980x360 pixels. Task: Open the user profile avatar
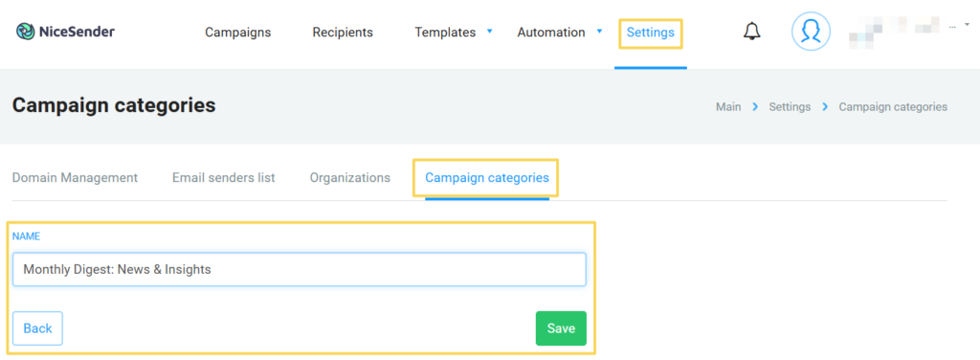pyautogui.click(x=811, y=32)
